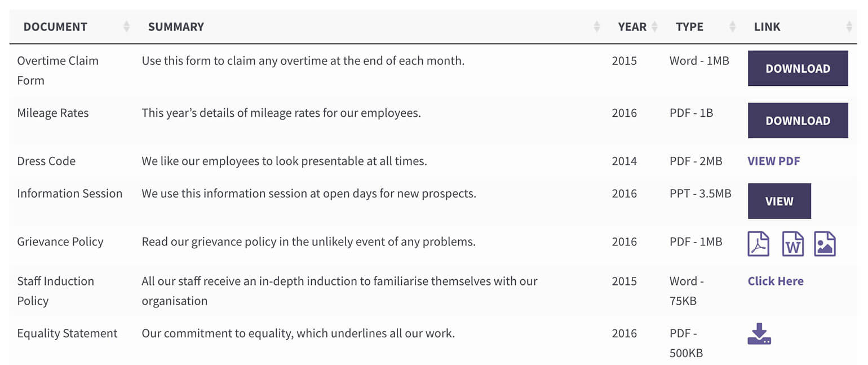Click the sort arrows on YEAR column
This screenshot has height=365, width=868.
(x=654, y=25)
